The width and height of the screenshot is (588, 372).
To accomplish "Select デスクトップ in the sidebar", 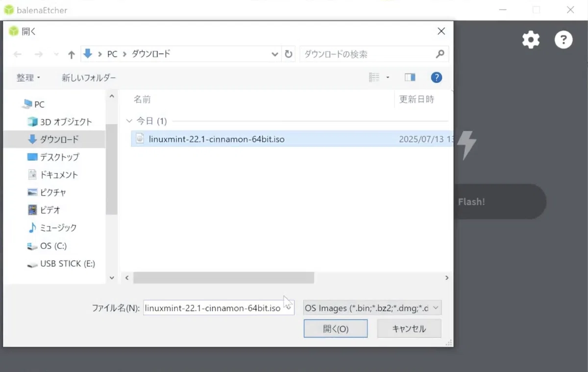I will coord(53,157).
